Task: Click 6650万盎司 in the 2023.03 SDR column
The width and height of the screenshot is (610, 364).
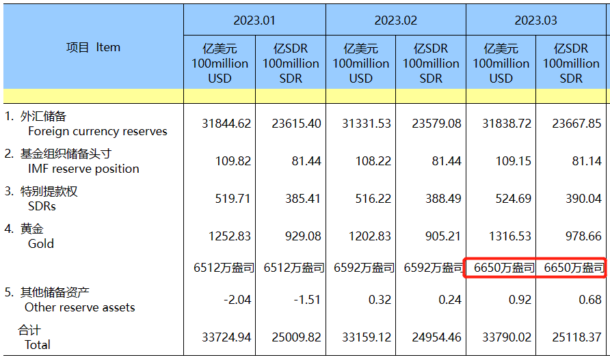Action: click(x=574, y=268)
